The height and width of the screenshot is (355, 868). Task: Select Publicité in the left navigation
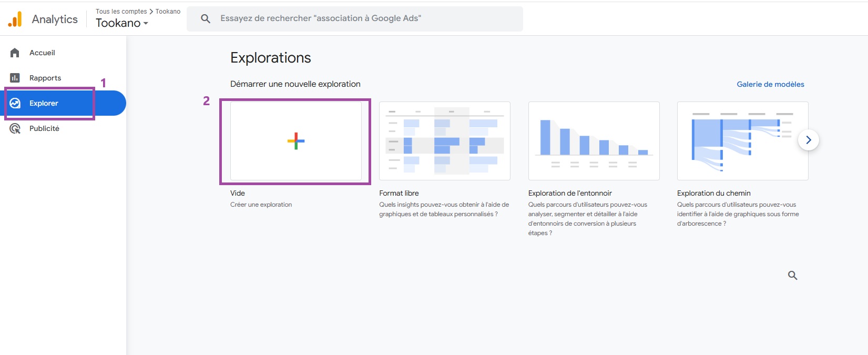coord(44,128)
